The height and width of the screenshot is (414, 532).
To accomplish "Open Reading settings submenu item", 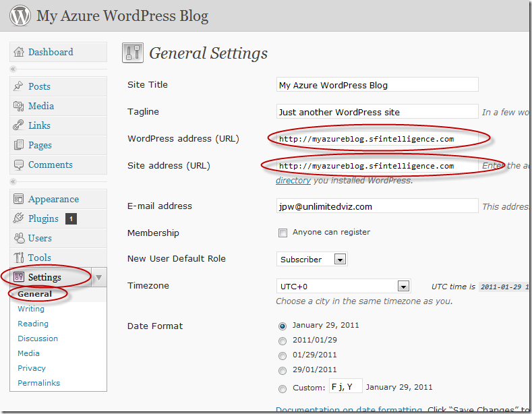I will point(33,324).
